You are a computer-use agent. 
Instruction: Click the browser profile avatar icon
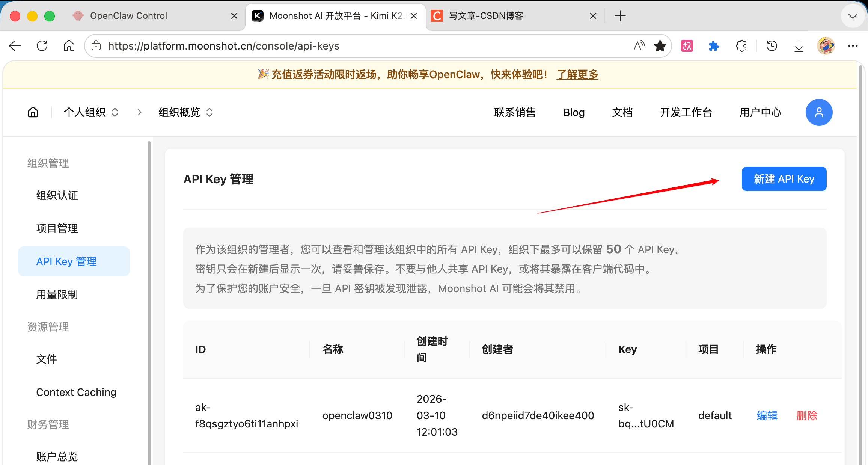tap(825, 45)
